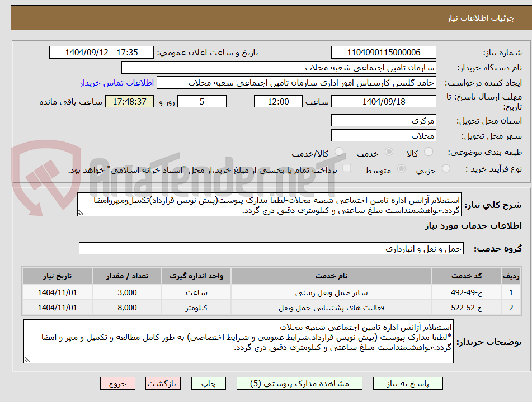This screenshot has width=532, height=402.
Task: Click the تاریخ نیاز column header
Action: tap(57, 276)
